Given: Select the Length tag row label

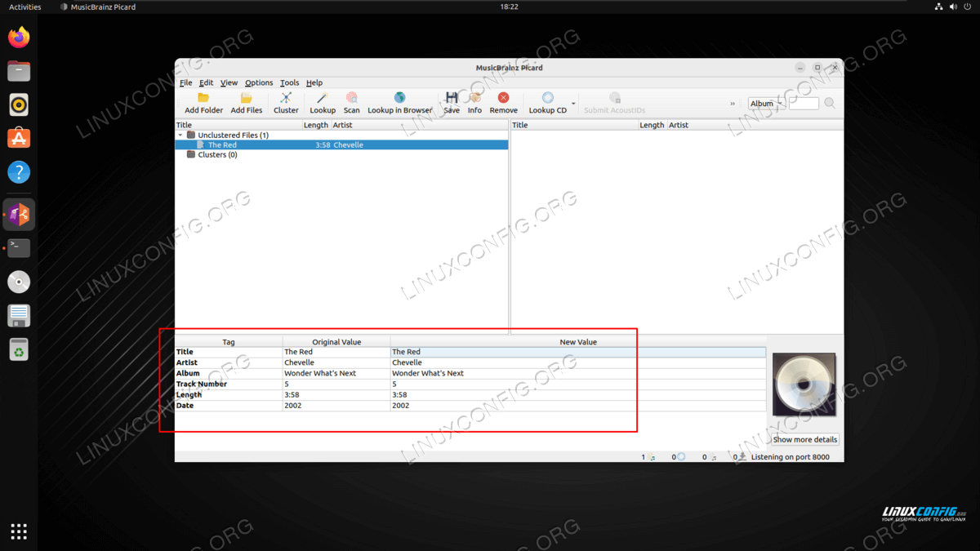Looking at the screenshot, I should click(x=189, y=394).
